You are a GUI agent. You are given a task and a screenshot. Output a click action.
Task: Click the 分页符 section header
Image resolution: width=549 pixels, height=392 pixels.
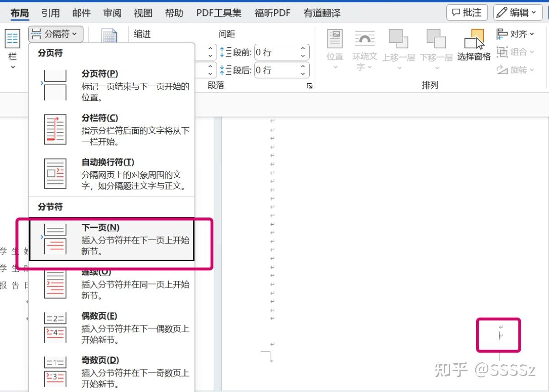(x=50, y=53)
